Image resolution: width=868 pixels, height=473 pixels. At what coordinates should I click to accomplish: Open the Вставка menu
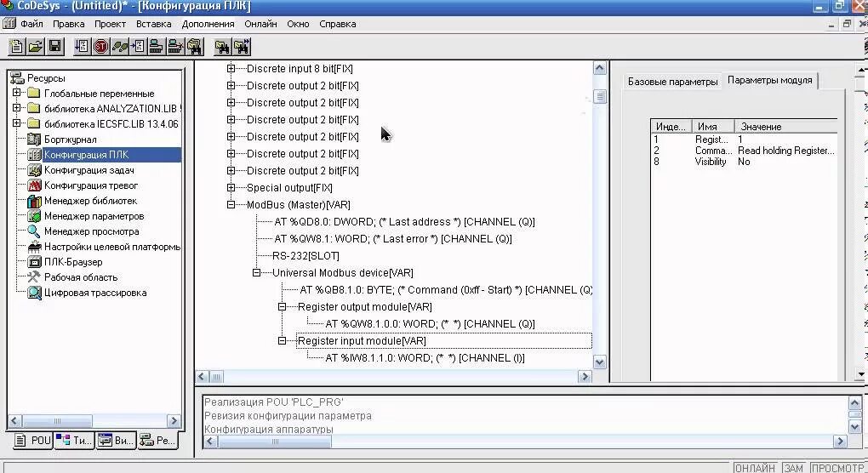(x=153, y=24)
